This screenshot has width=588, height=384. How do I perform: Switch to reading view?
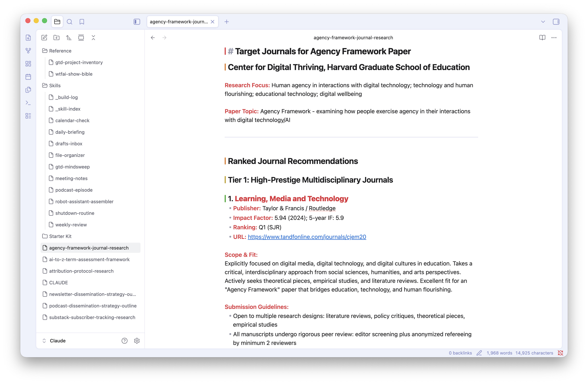pos(542,37)
